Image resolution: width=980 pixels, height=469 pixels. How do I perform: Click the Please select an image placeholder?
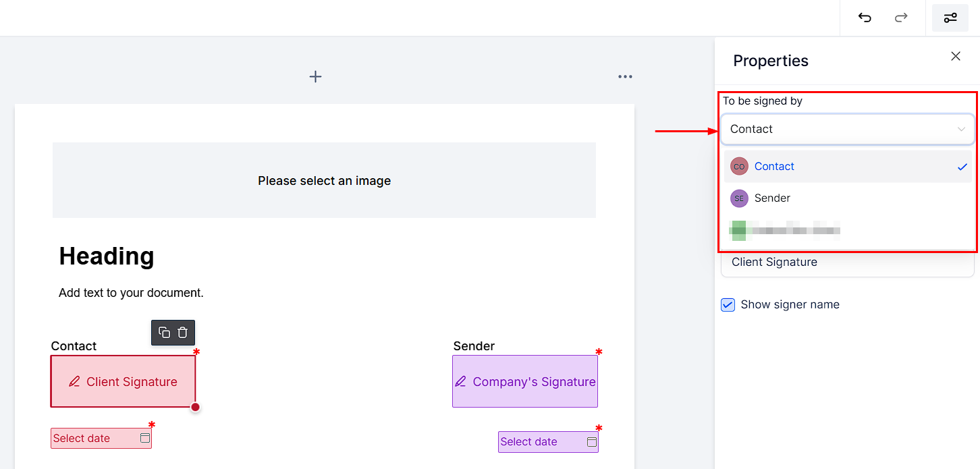(324, 180)
